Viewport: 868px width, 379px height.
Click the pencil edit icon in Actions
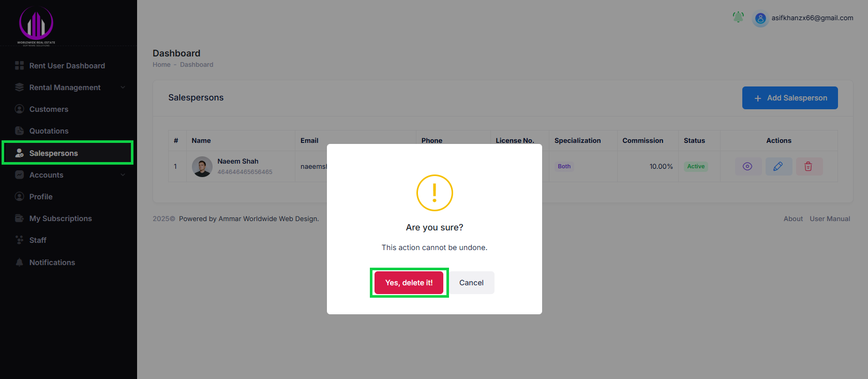(778, 166)
